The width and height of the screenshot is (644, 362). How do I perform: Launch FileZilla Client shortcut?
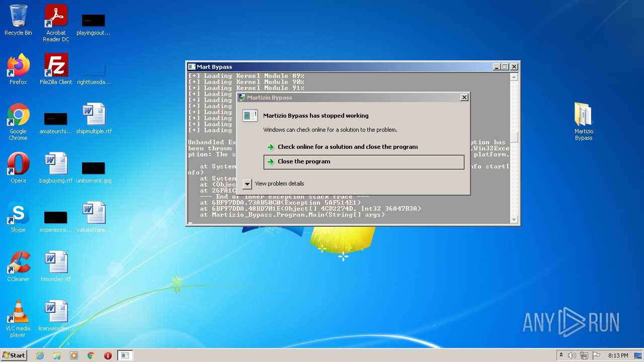coord(56,69)
